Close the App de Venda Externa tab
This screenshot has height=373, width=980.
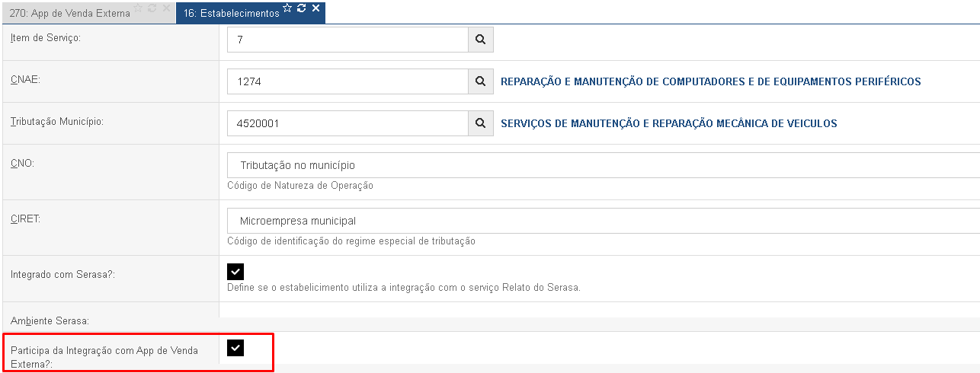pos(166,8)
